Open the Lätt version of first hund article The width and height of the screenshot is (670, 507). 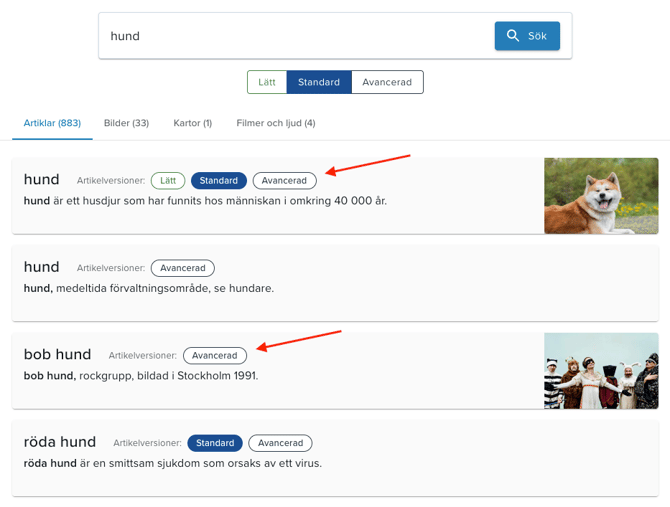coord(168,181)
